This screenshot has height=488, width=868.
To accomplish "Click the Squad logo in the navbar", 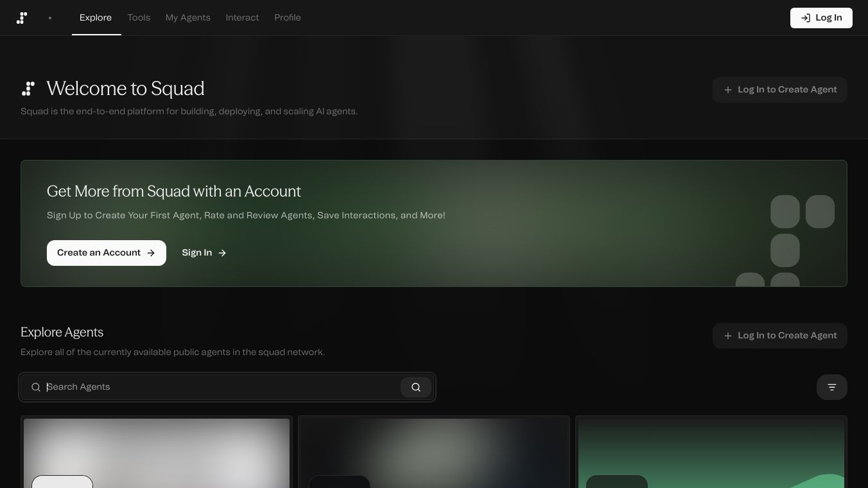I will (x=22, y=18).
